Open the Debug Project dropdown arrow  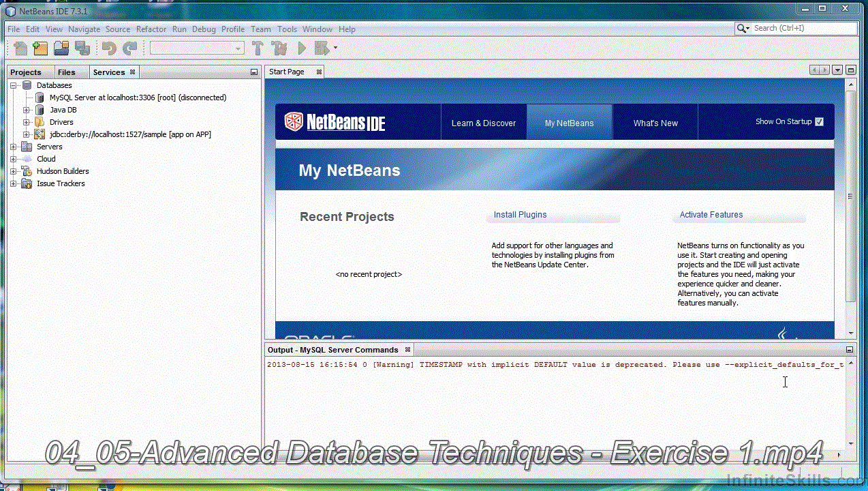pos(335,48)
